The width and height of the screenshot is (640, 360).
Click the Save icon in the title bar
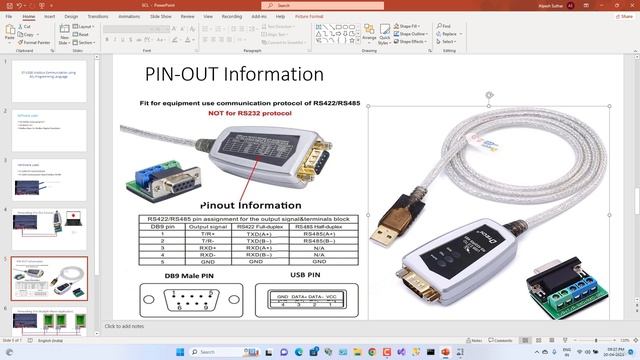pyautogui.click(x=9, y=6)
